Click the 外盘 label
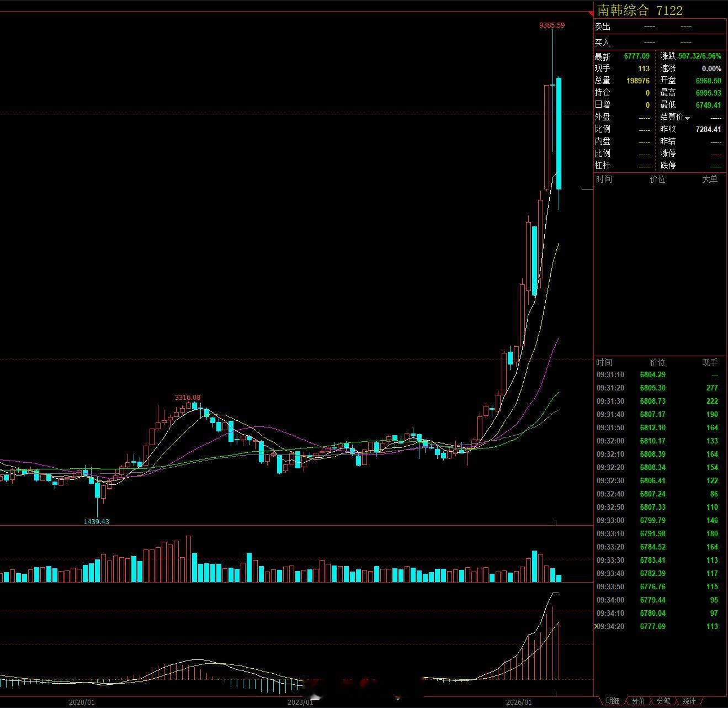Viewport: 728px width, 708px height. [603, 117]
